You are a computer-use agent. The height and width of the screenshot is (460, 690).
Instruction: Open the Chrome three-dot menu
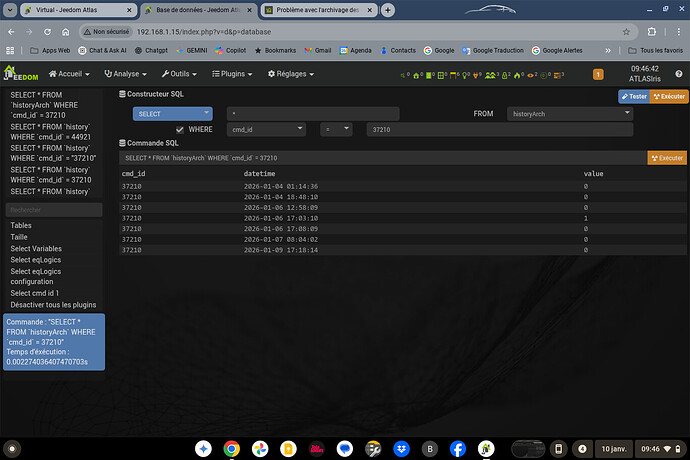coord(679,32)
